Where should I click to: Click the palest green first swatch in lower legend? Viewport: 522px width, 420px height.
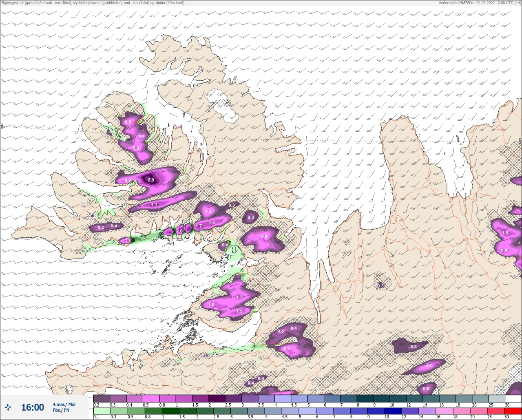pos(102,411)
